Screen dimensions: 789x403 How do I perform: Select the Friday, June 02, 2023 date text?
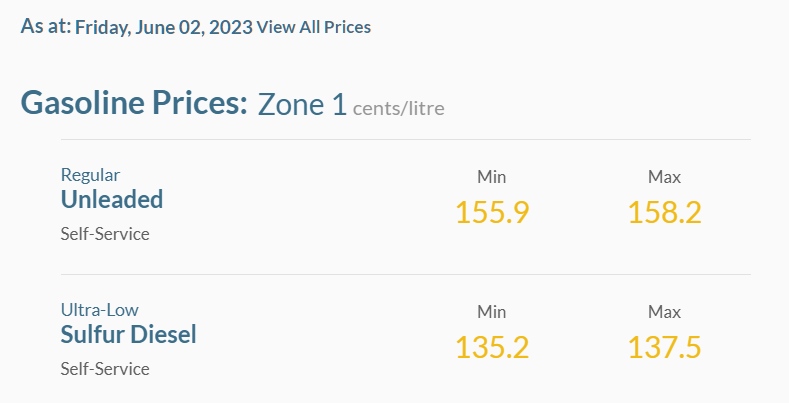click(x=164, y=28)
